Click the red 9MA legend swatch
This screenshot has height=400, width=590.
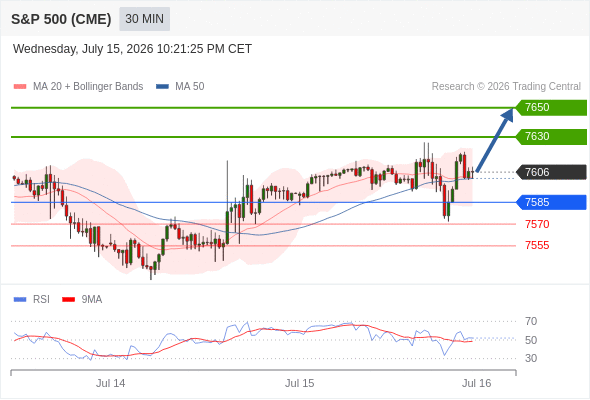point(68,300)
